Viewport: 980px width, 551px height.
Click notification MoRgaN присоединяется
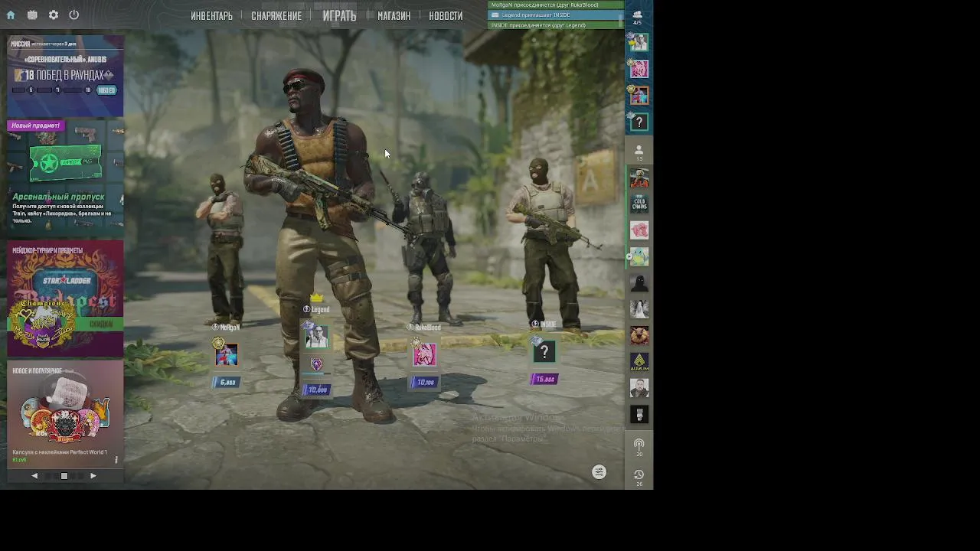click(556, 5)
